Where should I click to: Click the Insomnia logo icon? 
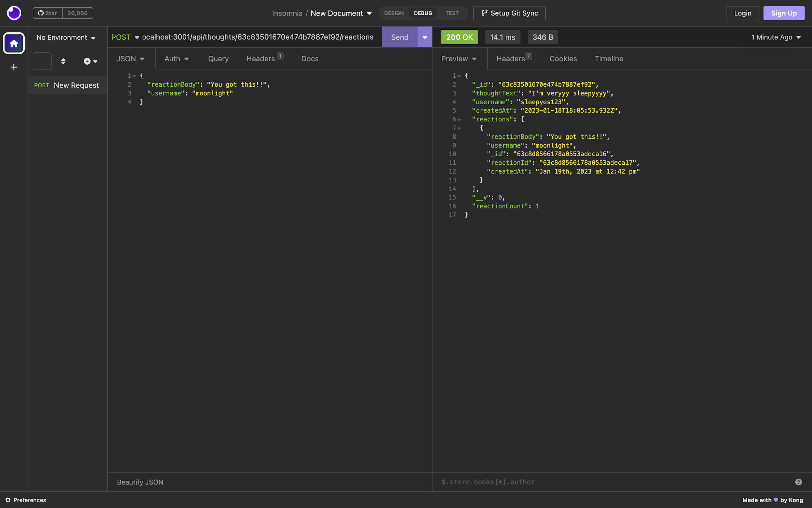pos(14,13)
